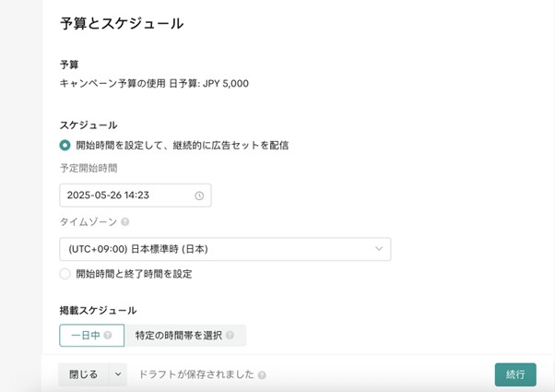555x392 pixels.
Task: Open the タイムゾーン help question mark icon
Action: (x=125, y=222)
